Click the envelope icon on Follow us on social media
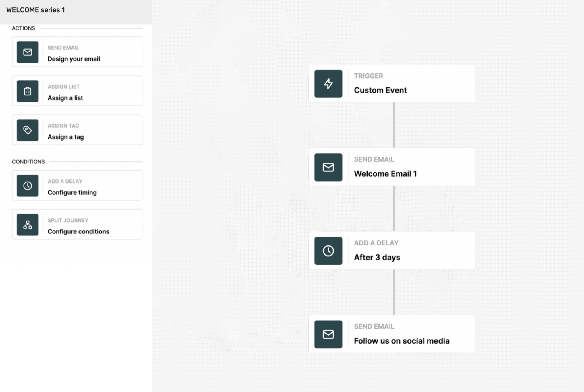584x392 pixels. tap(328, 334)
